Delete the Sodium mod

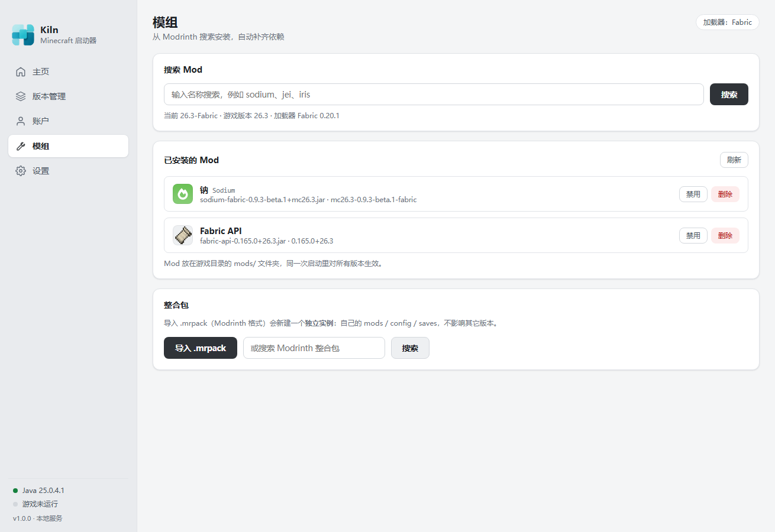pyautogui.click(x=725, y=194)
